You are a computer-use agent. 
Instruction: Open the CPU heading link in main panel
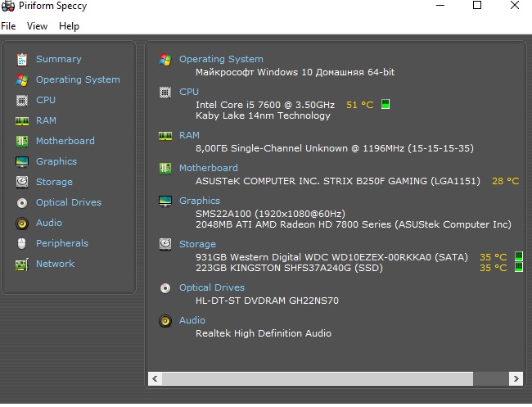tap(189, 92)
